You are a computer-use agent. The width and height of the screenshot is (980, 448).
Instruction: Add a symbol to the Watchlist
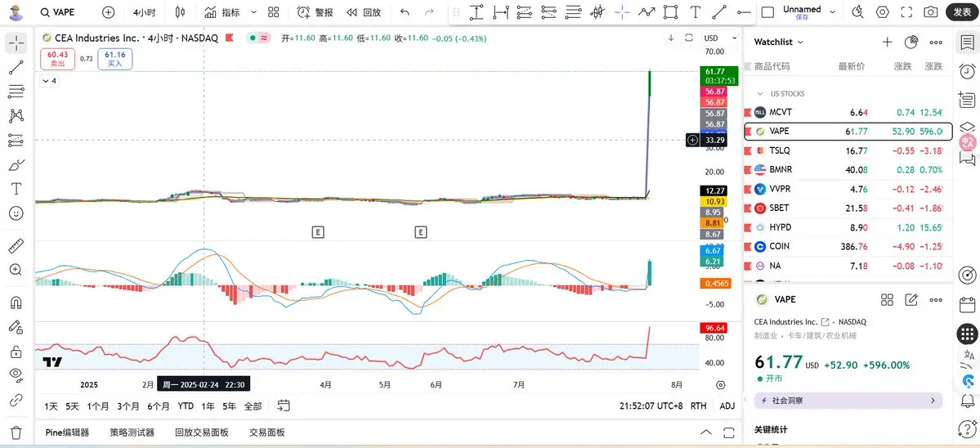[x=887, y=42]
